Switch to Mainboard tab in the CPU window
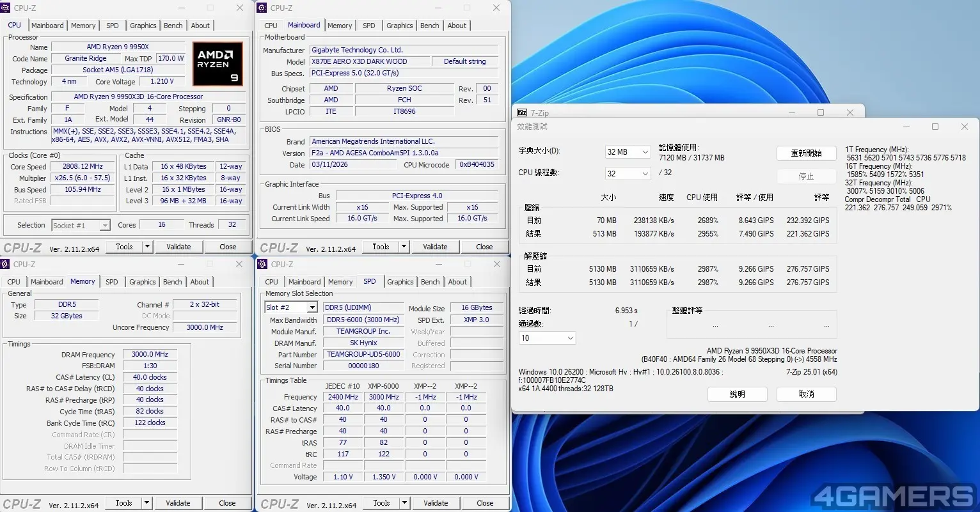 pos(48,26)
